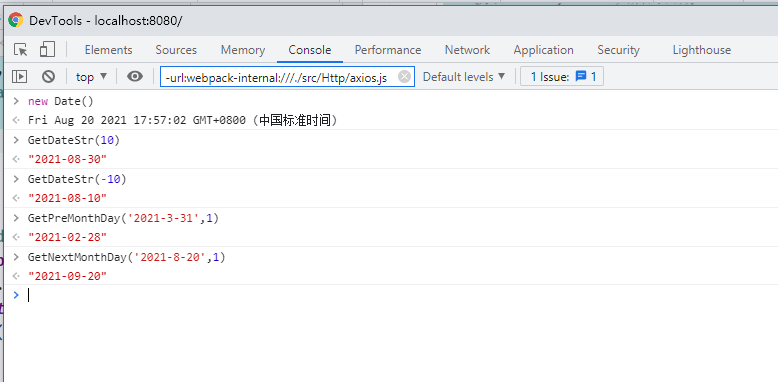The width and height of the screenshot is (778, 382).
Task: Create a live expression with the eye icon
Action: pyautogui.click(x=134, y=76)
